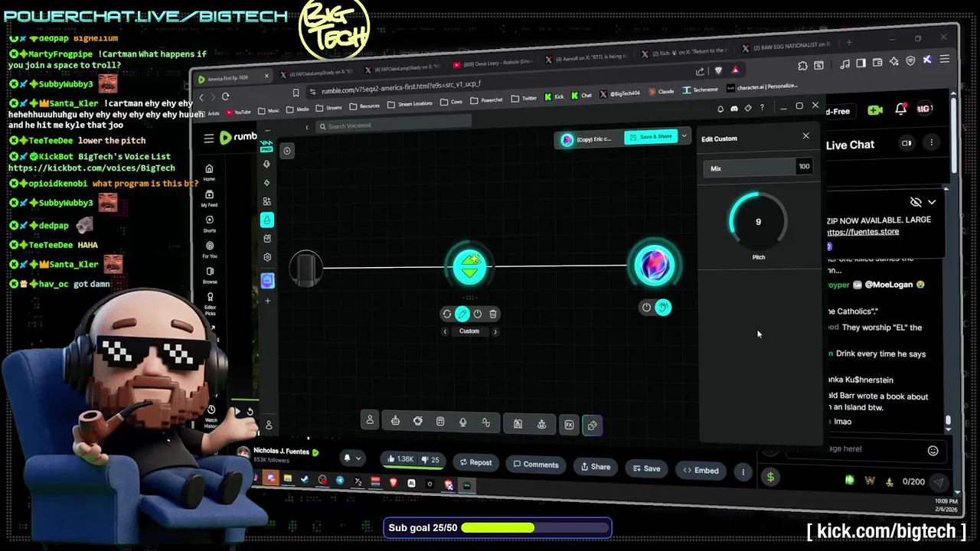Adjust the Mix slider in Edit Custom
980x551 pixels.
click(x=750, y=168)
